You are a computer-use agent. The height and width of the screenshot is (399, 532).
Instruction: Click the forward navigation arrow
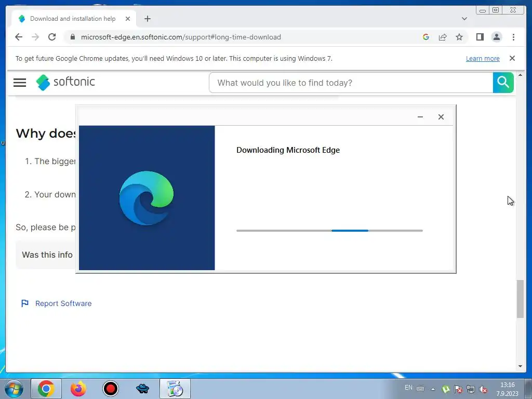35,37
